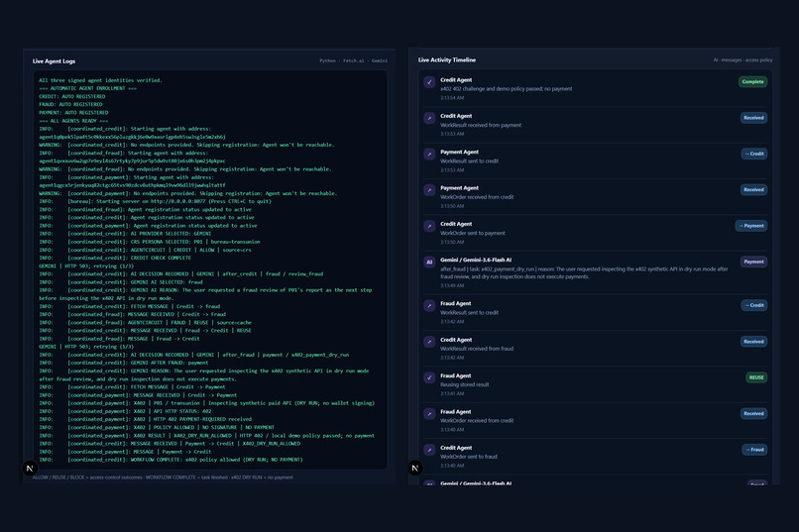
Task: Click 'Received' badge on Fraud Agent's WorkOrder row
Action: coord(753,414)
